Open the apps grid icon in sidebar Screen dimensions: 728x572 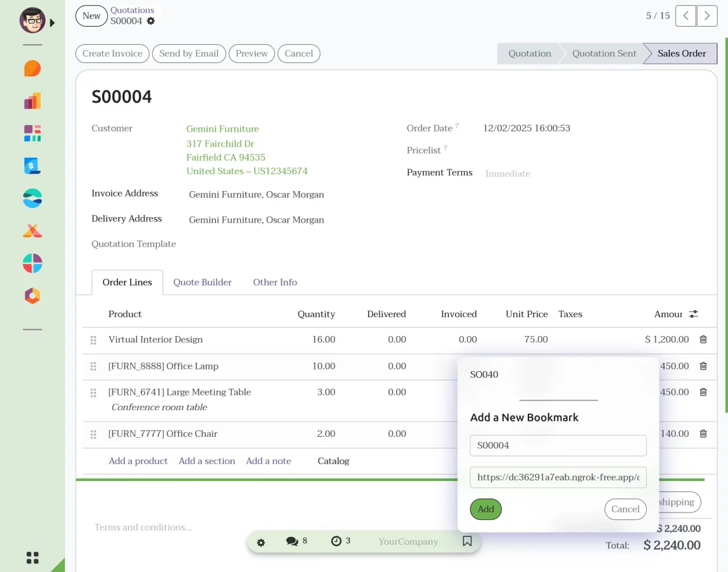coord(33,557)
